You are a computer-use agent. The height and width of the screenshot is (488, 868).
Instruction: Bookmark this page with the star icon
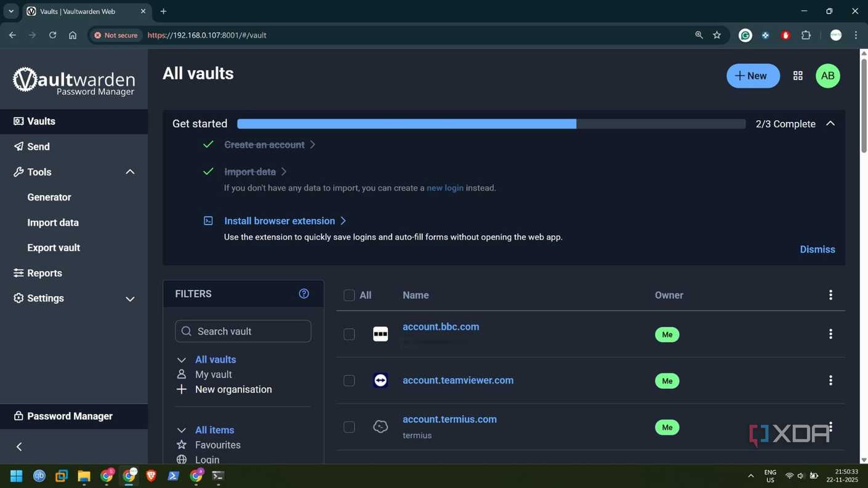(x=717, y=35)
